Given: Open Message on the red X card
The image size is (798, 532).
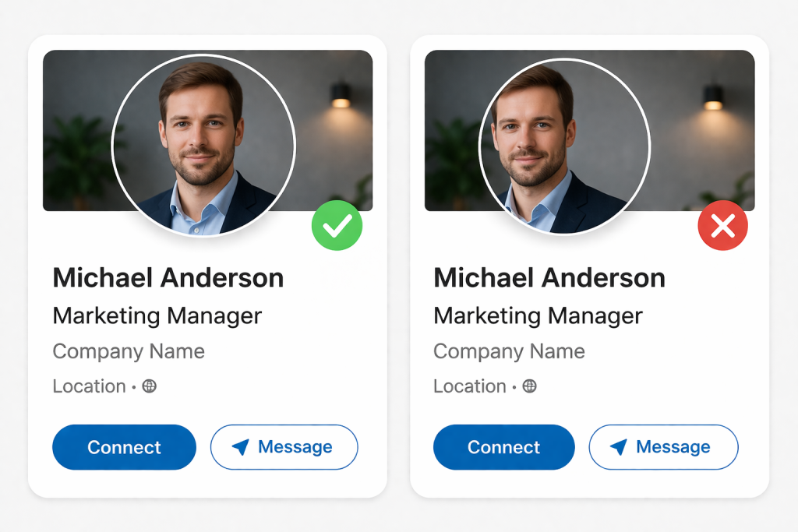Looking at the screenshot, I should 664,447.
